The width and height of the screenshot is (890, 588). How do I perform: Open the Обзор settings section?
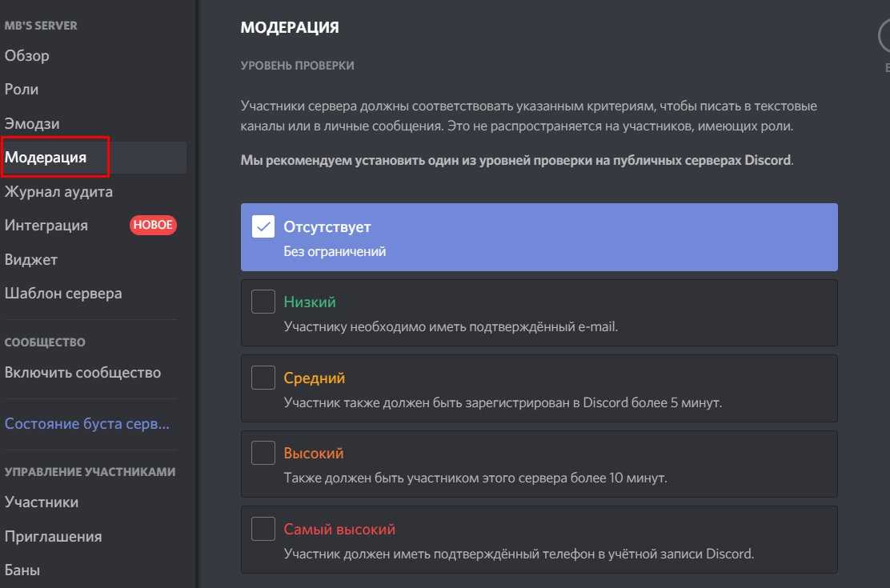[27, 56]
